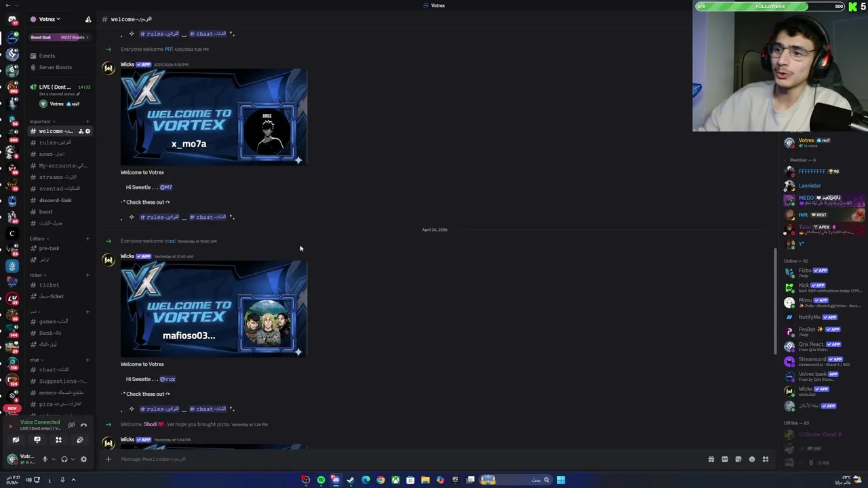Add a channel to the Editers category
This screenshot has width=868, height=488.
(x=87, y=239)
